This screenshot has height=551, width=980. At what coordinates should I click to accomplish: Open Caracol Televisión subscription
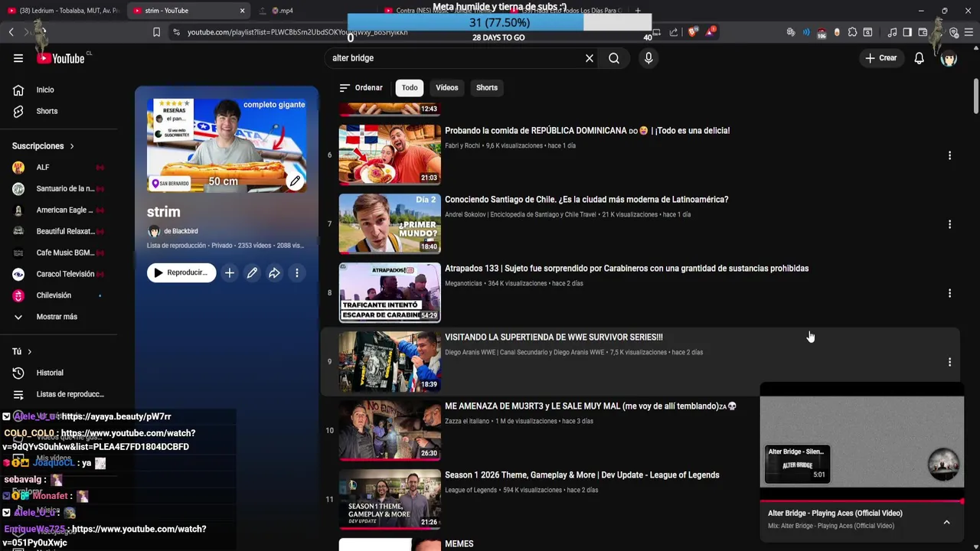(59, 274)
